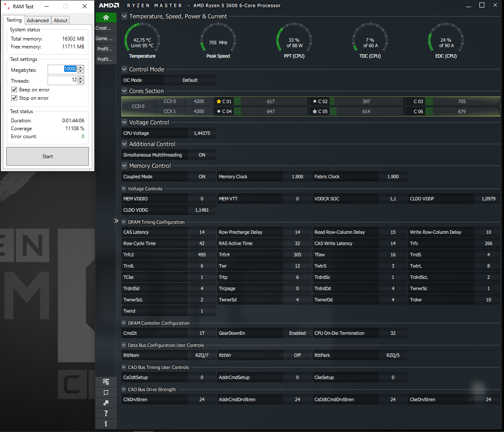This screenshot has width=504, height=432.
Task: Click the AMD logo in the title bar
Action: click(109, 5)
